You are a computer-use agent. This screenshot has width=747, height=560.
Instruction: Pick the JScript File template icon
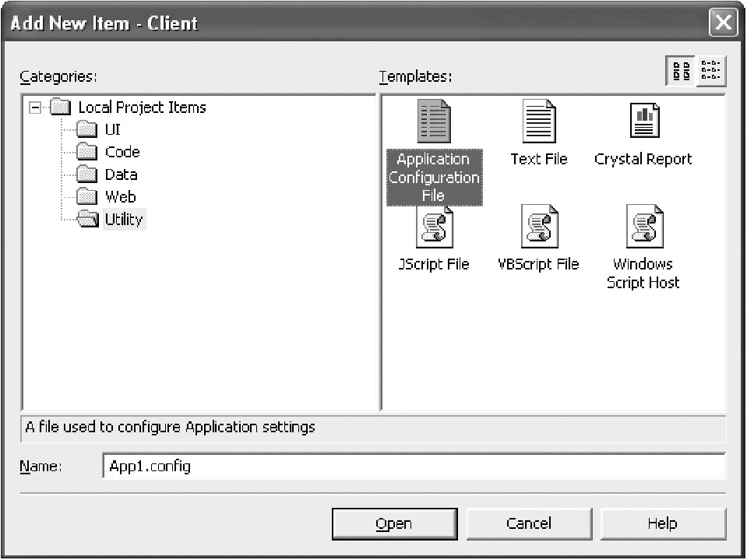coord(434,227)
